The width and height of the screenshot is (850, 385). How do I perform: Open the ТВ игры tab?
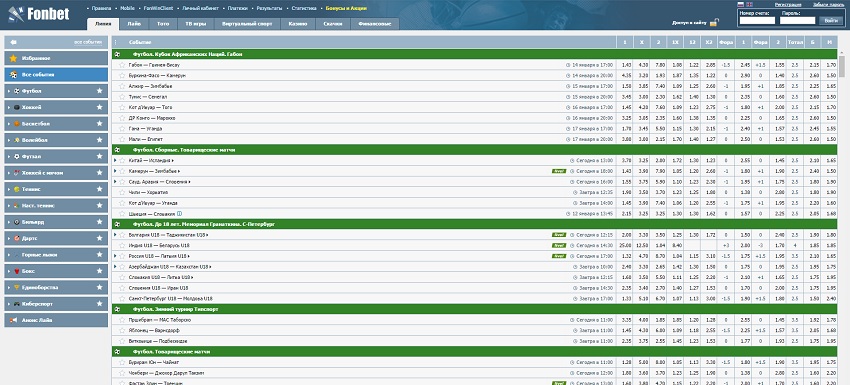(196, 24)
